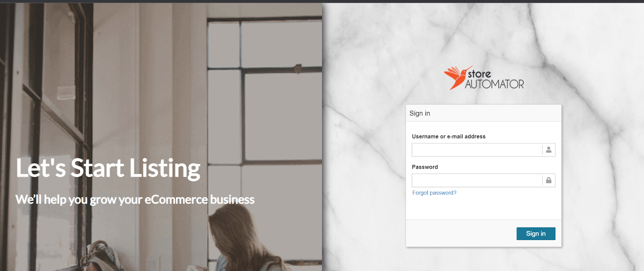The image size is (644, 271).
Task: Submit with the blue Sign in button
Action: point(536,234)
